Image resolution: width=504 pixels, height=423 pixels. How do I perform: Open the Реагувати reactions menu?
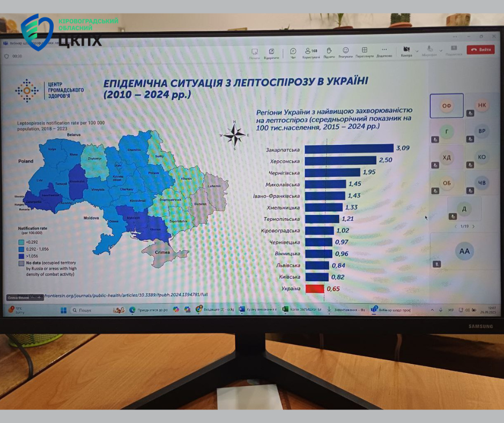[346, 52]
